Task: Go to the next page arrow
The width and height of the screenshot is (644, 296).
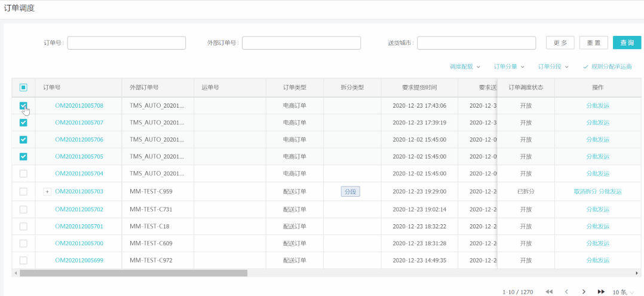Action: coord(584,292)
